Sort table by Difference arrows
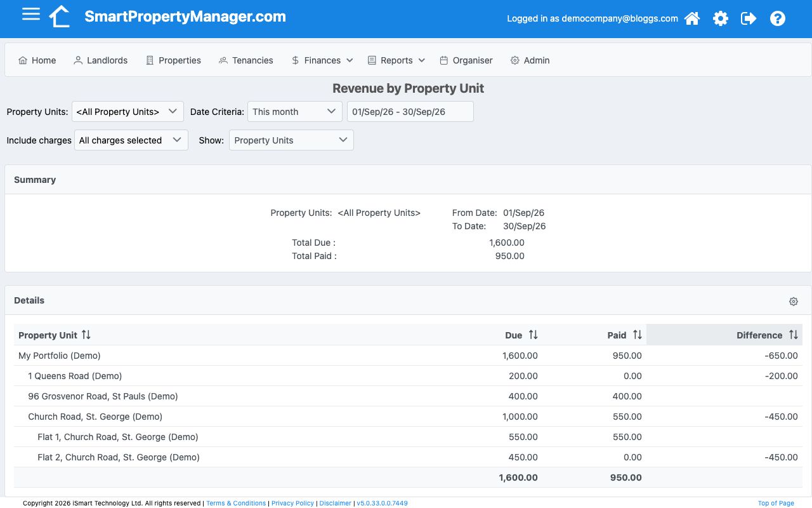Screen dimensions: 812x508 tap(793, 335)
